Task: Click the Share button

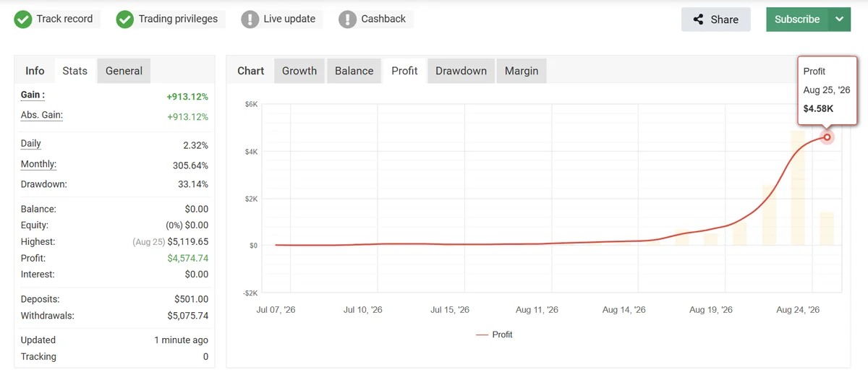Action: (716, 20)
